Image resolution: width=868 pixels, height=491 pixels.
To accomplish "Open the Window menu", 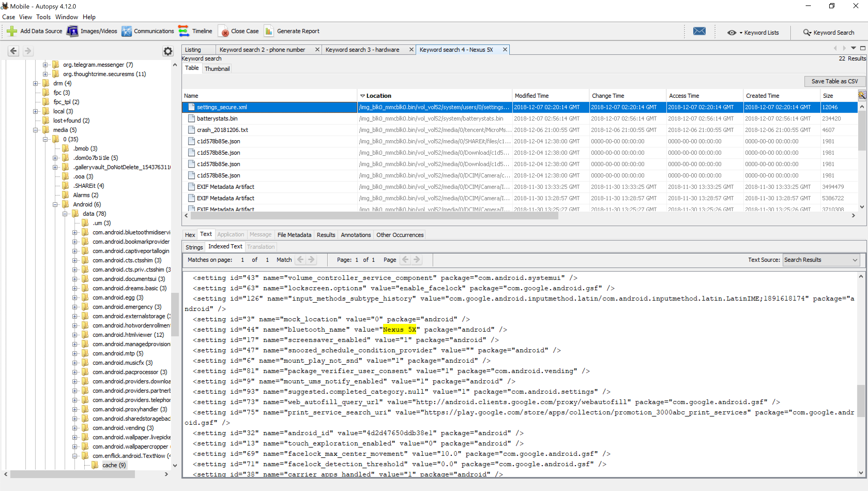I will tap(66, 17).
